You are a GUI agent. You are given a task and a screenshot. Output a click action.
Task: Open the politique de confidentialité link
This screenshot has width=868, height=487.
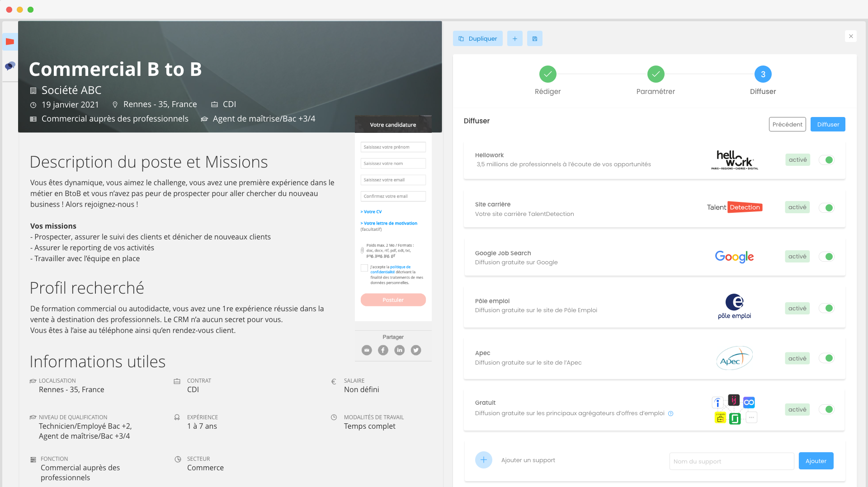click(x=391, y=269)
